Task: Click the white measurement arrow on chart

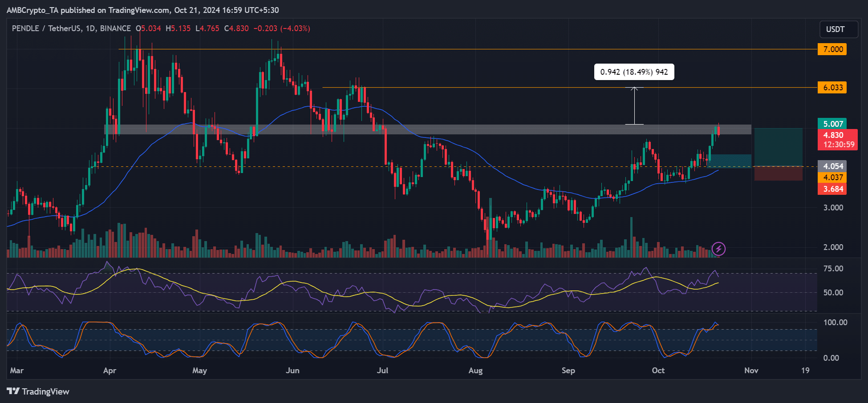Action: [x=634, y=106]
